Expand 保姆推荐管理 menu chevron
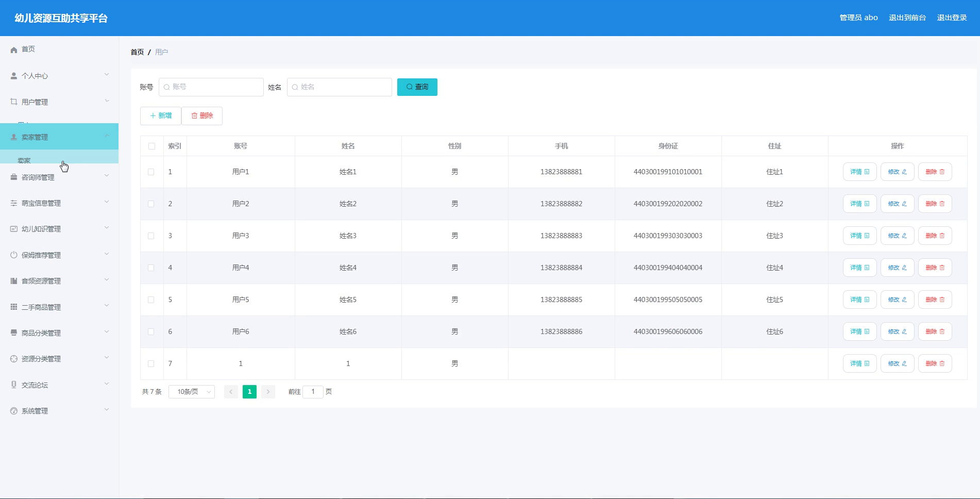 pyautogui.click(x=107, y=254)
